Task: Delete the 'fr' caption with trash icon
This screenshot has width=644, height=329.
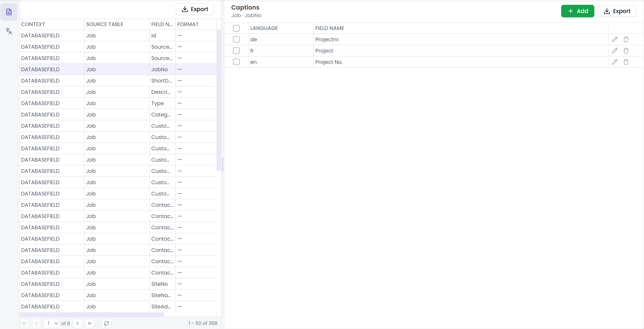Action: (626, 51)
